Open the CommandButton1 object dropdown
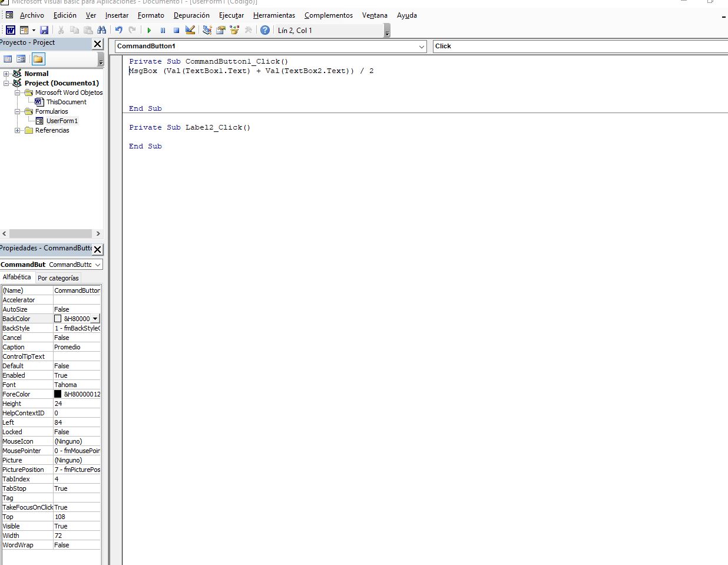The width and height of the screenshot is (728, 565). (422, 46)
